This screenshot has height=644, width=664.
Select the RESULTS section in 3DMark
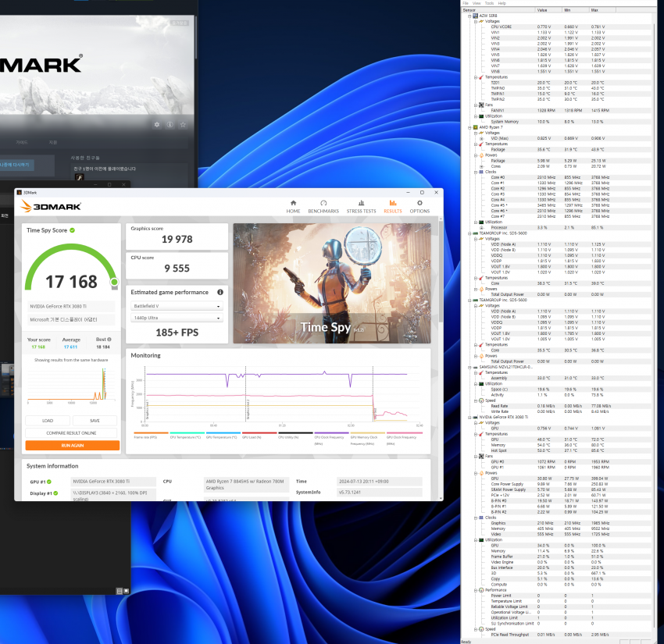[393, 207]
